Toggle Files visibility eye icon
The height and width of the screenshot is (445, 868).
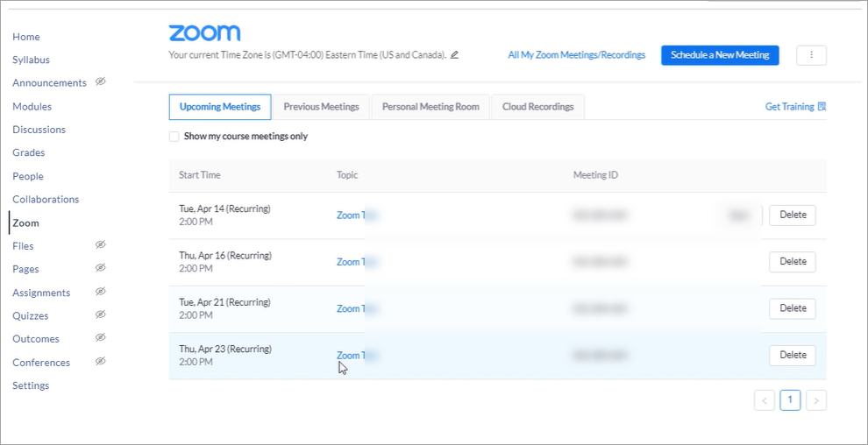(100, 245)
